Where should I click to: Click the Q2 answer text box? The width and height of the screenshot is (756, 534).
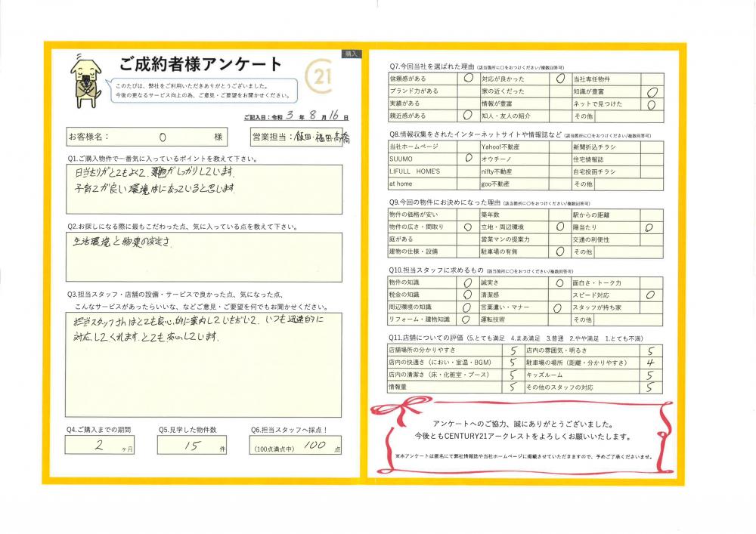(x=204, y=256)
